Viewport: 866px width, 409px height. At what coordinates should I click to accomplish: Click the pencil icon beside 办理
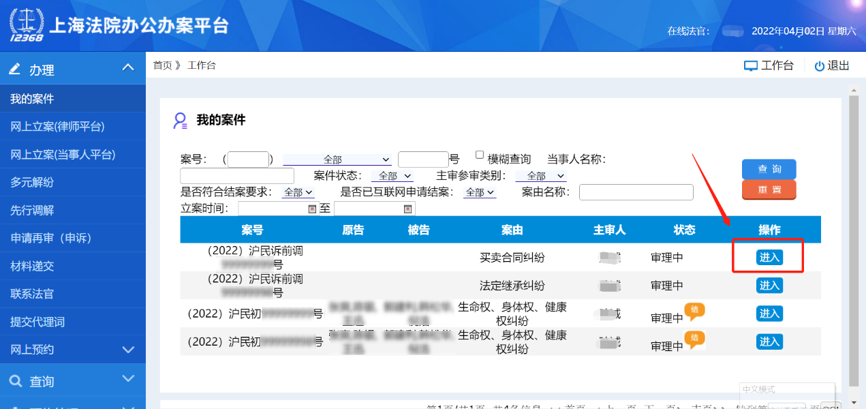point(15,69)
